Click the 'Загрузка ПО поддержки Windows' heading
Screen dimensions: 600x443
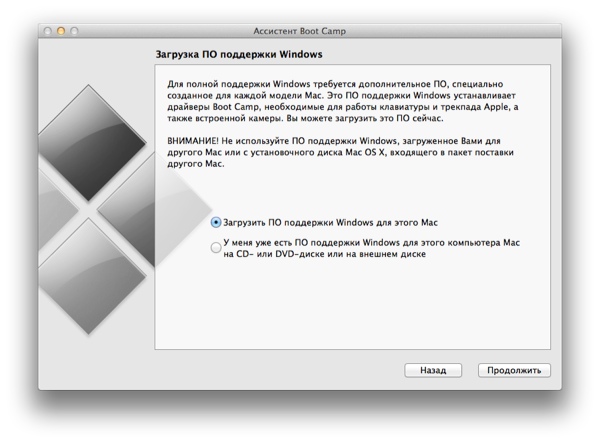[x=239, y=54]
